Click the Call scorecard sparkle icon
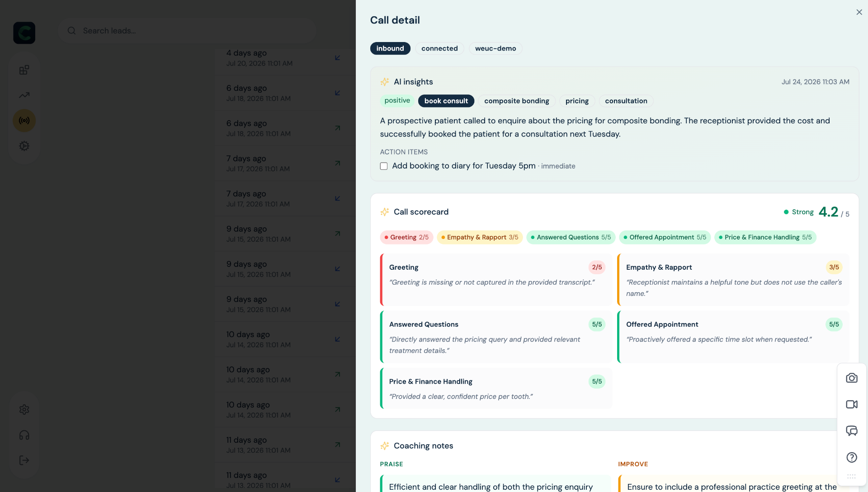 click(385, 212)
